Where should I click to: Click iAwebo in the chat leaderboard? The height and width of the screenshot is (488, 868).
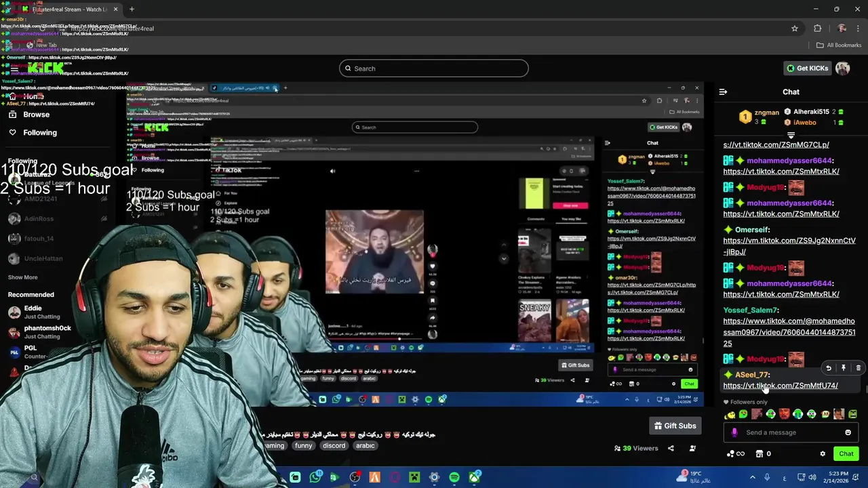click(x=804, y=123)
